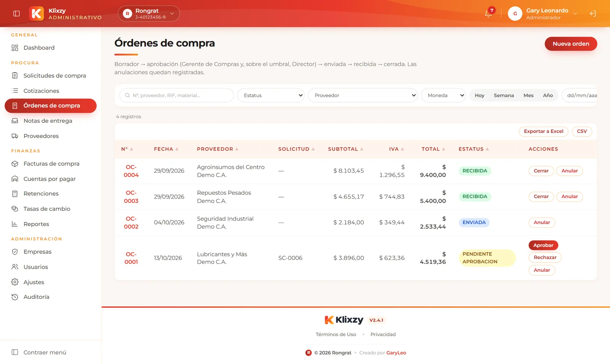Sort table by Fecha column
Screen dimensions: 610x364
pos(166,149)
